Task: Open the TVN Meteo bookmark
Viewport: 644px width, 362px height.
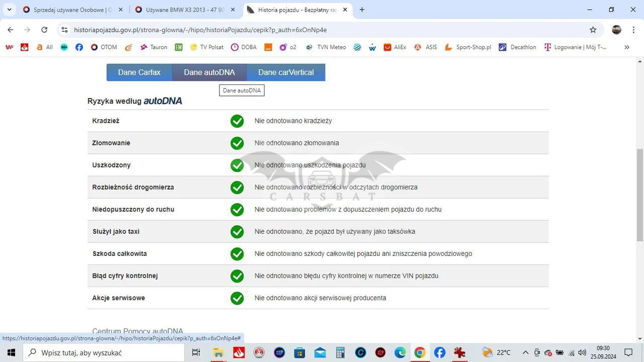Action: (325, 47)
